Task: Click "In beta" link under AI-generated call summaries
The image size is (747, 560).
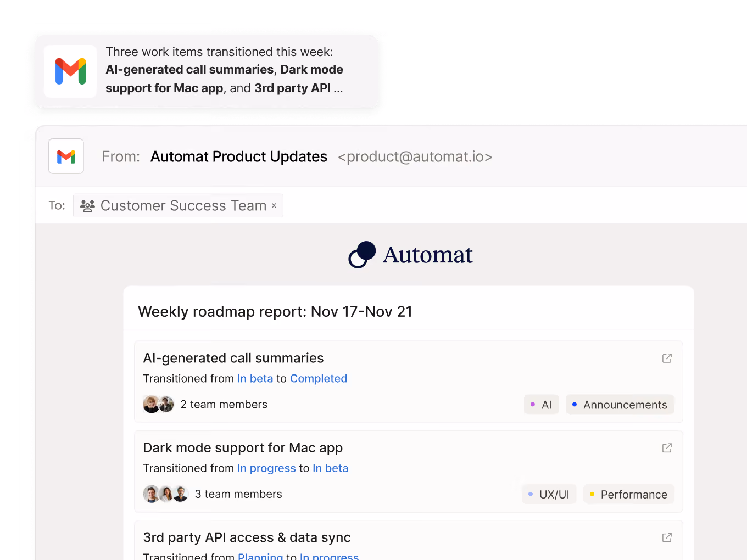Action: (x=255, y=379)
